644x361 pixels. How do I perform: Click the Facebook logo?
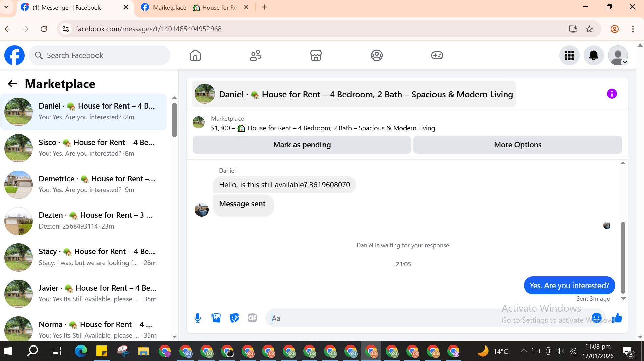click(x=15, y=55)
